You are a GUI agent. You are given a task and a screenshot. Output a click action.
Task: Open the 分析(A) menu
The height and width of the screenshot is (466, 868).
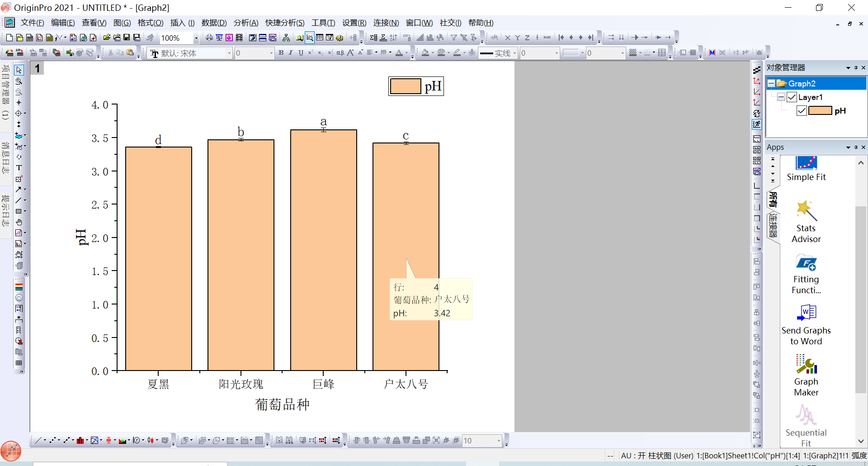[245, 23]
